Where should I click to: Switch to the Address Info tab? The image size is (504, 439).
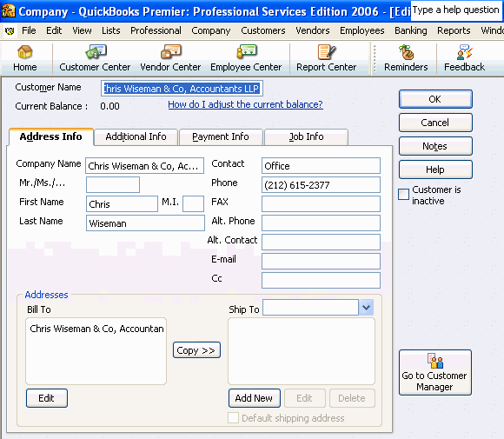50,136
